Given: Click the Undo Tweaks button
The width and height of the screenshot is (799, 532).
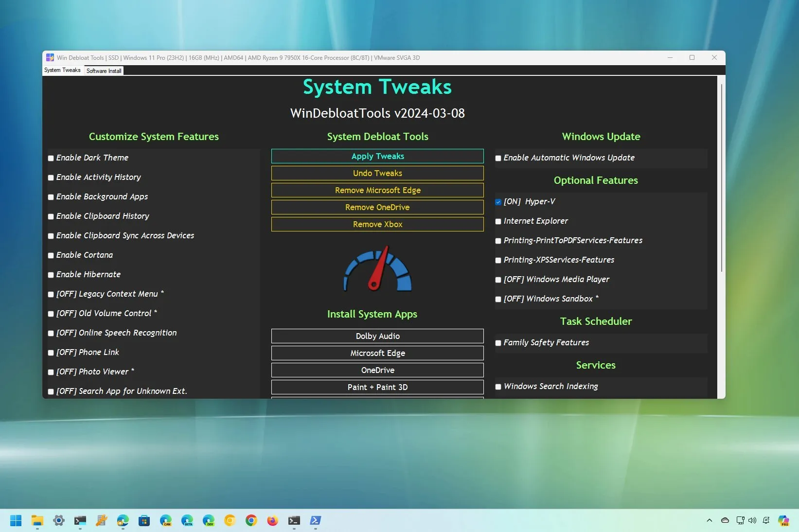Looking at the screenshot, I should (377, 173).
